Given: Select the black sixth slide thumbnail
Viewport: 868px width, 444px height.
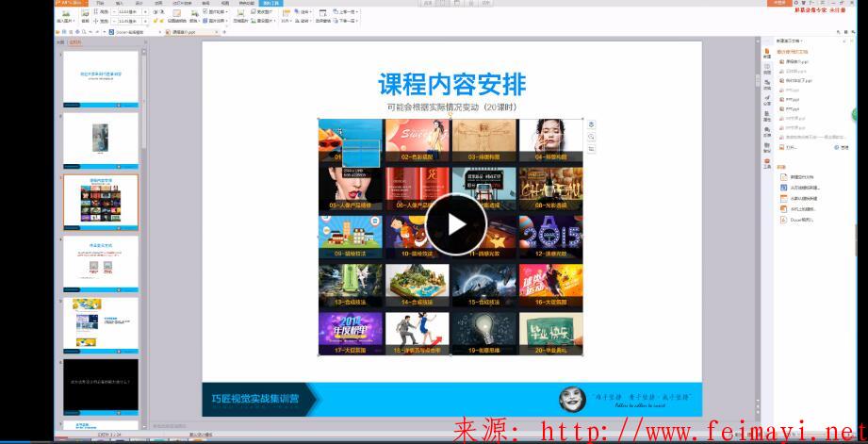Looking at the screenshot, I should (x=101, y=387).
